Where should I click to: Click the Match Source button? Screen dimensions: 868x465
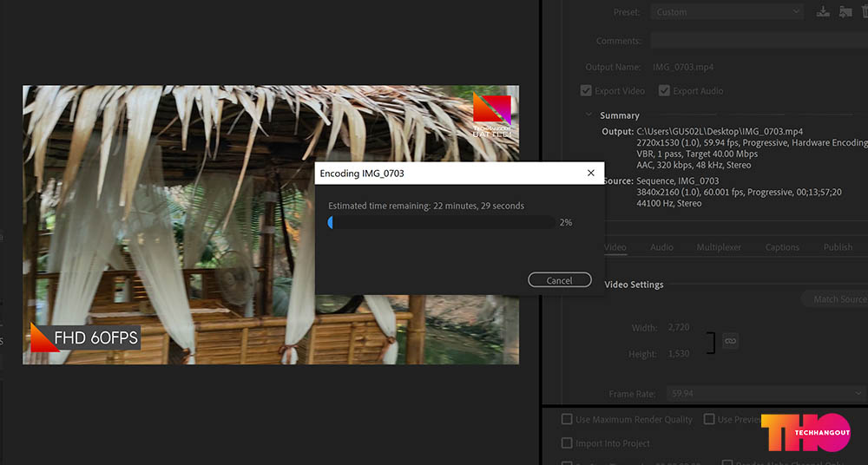point(836,299)
